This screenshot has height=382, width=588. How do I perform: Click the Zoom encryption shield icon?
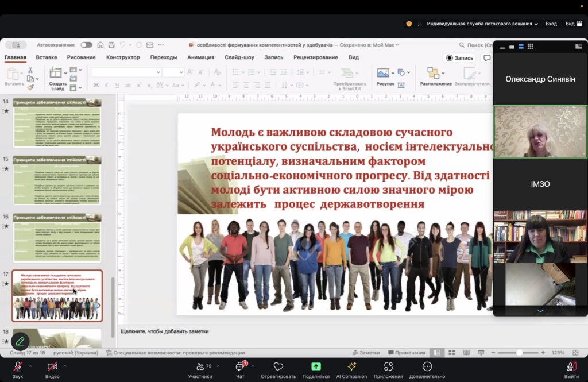coord(409,24)
